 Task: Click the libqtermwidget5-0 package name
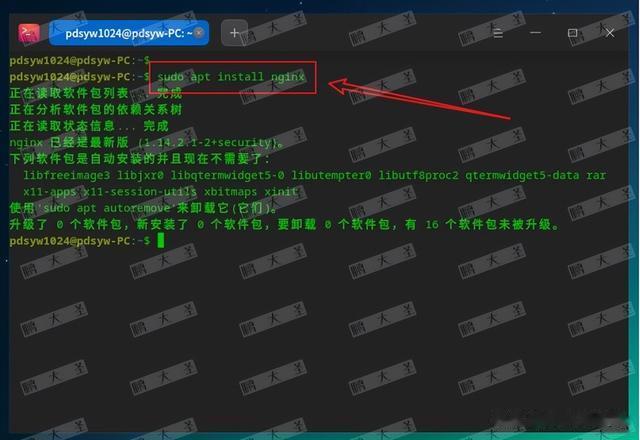coord(227,176)
